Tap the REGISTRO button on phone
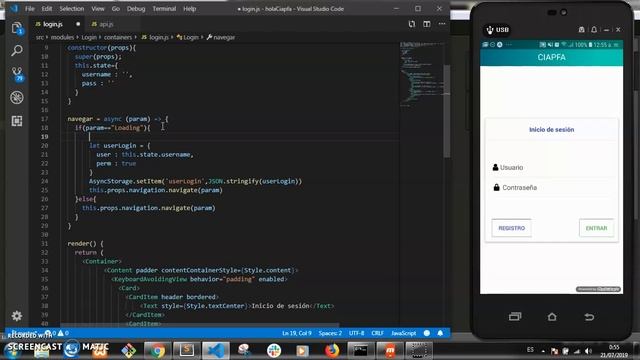 [511, 228]
